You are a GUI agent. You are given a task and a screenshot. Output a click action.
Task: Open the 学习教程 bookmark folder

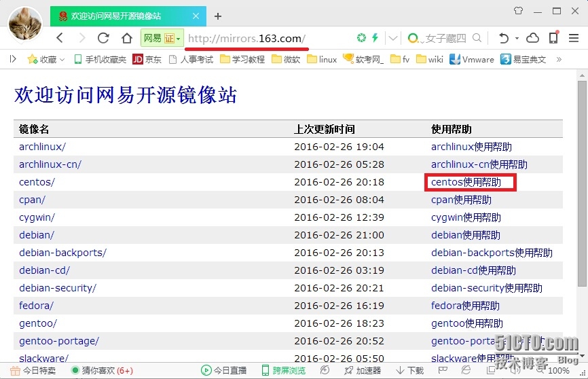coord(242,59)
